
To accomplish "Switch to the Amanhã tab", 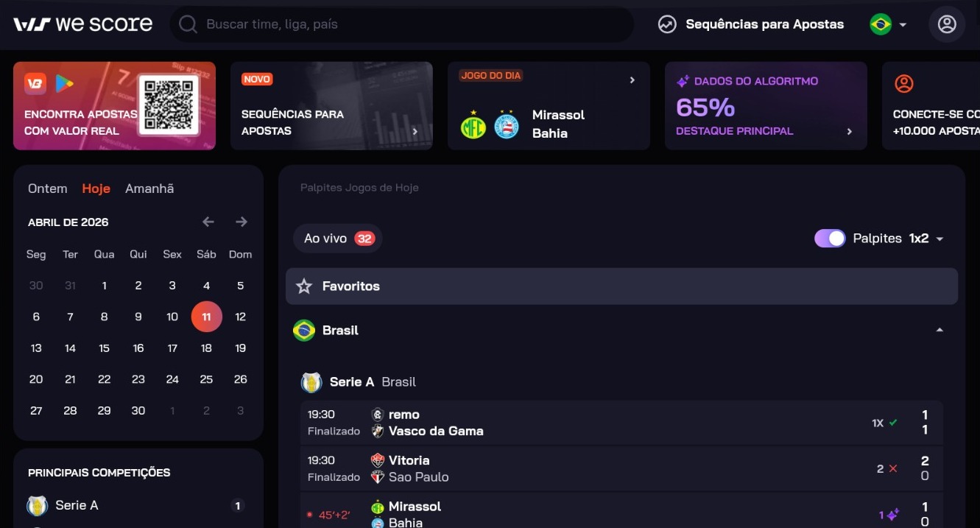I will [149, 189].
